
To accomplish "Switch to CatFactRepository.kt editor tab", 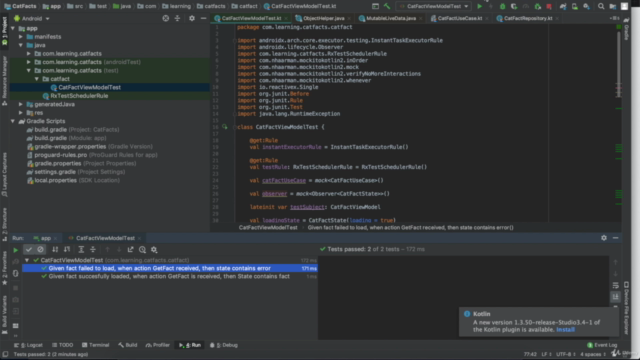I will tap(528, 18).
